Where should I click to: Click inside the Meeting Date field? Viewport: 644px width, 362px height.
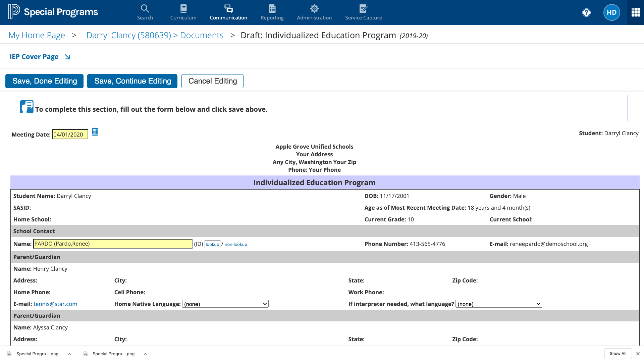tap(70, 134)
